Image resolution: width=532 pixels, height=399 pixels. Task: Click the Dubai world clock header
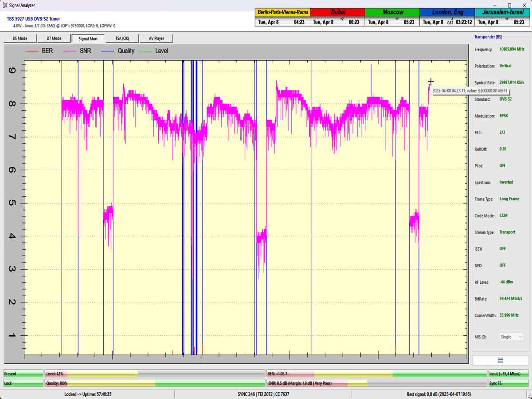(x=337, y=12)
